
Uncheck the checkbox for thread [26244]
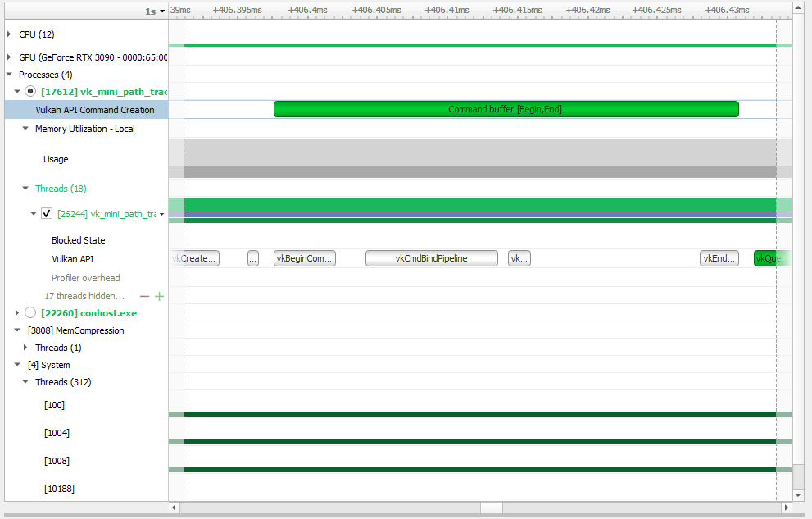47,213
